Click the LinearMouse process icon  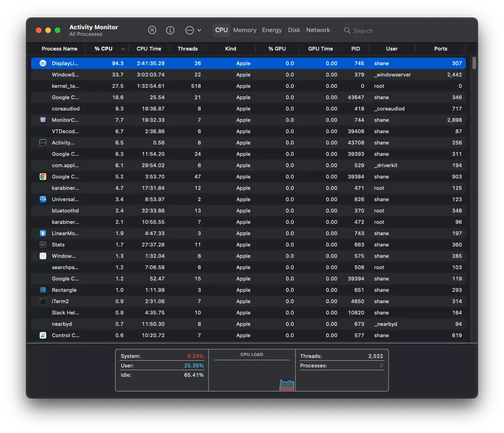pyautogui.click(x=43, y=233)
